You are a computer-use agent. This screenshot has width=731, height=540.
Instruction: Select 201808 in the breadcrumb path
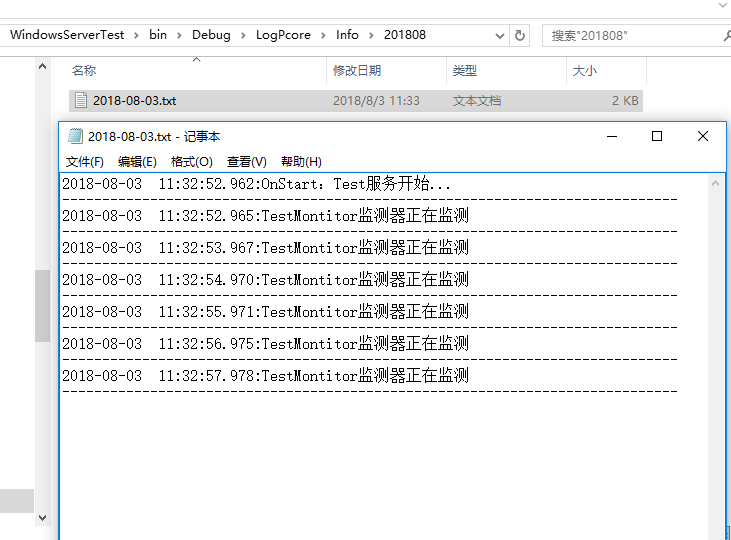[x=405, y=35]
